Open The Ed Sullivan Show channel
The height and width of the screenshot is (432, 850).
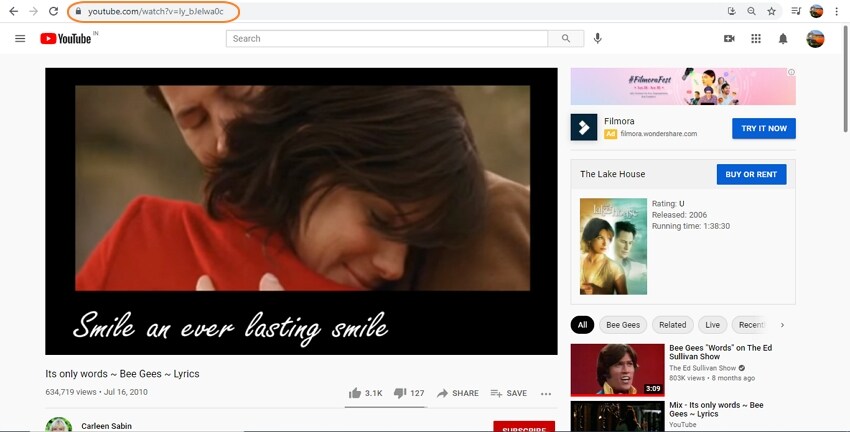click(703, 368)
